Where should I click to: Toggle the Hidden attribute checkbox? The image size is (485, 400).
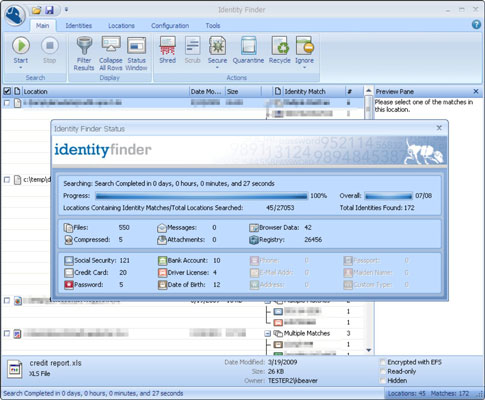382,380
